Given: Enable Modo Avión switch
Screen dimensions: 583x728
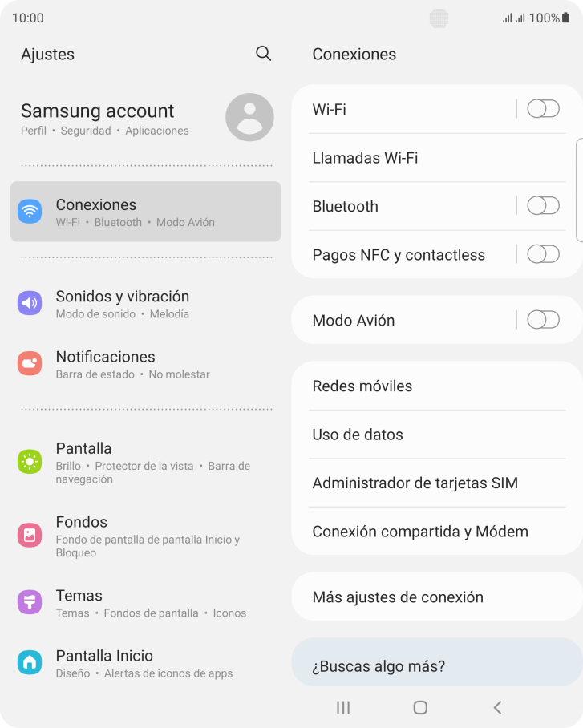Looking at the screenshot, I should point(543,320).
